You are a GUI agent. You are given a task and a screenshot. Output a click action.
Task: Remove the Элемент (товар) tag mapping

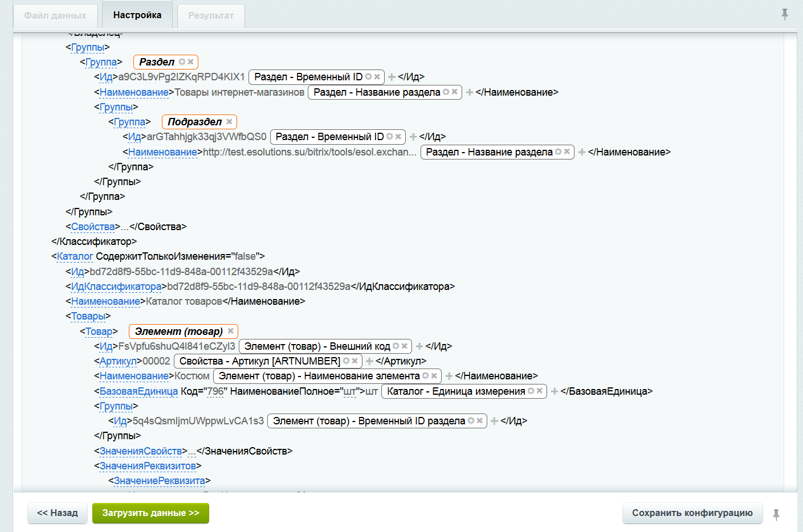(231, 331)
